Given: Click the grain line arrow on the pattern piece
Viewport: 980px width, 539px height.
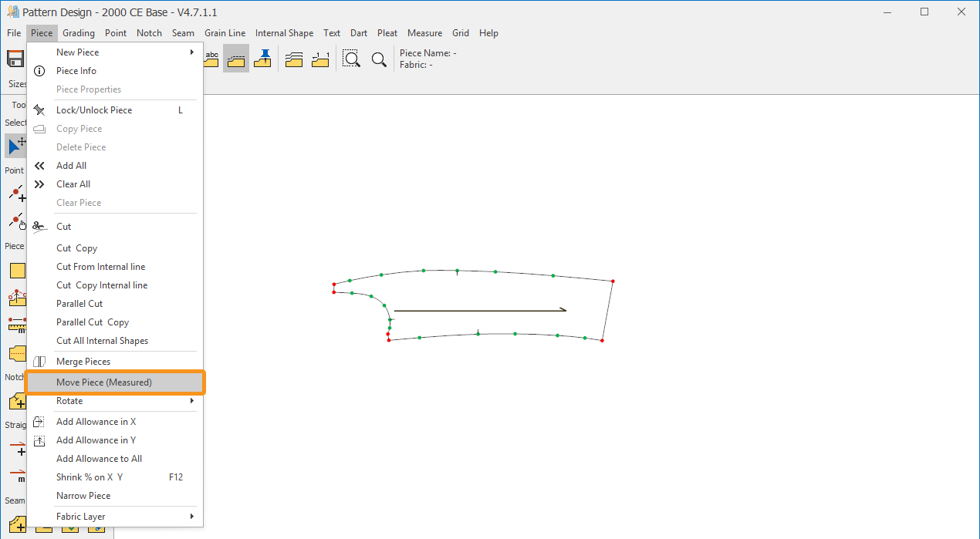Looking at the screenshot, I should pos(480,311).
